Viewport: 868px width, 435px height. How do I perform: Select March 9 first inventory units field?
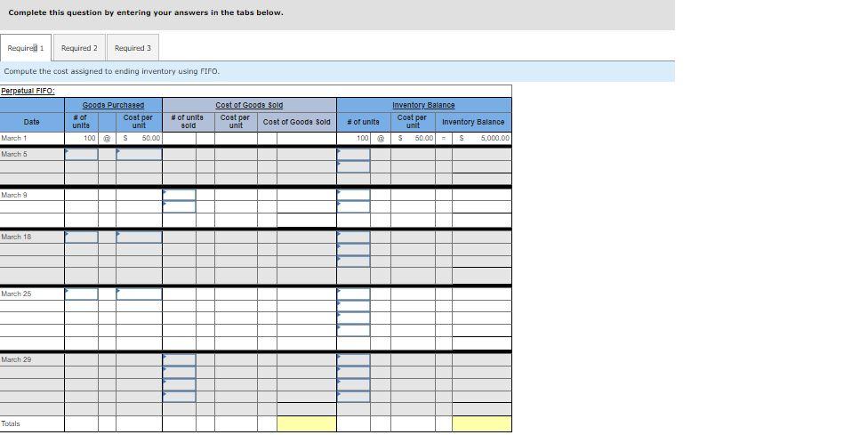[x=354, y=195]
